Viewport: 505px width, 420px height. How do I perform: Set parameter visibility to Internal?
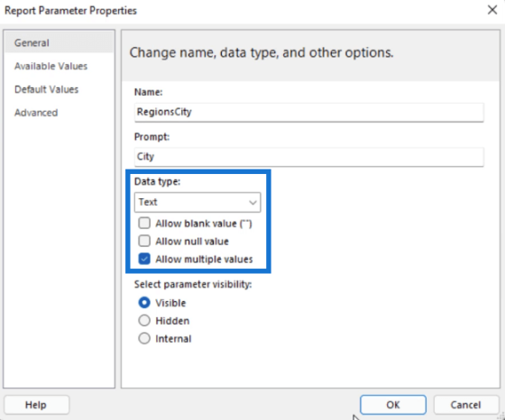[x=144, y=339]
